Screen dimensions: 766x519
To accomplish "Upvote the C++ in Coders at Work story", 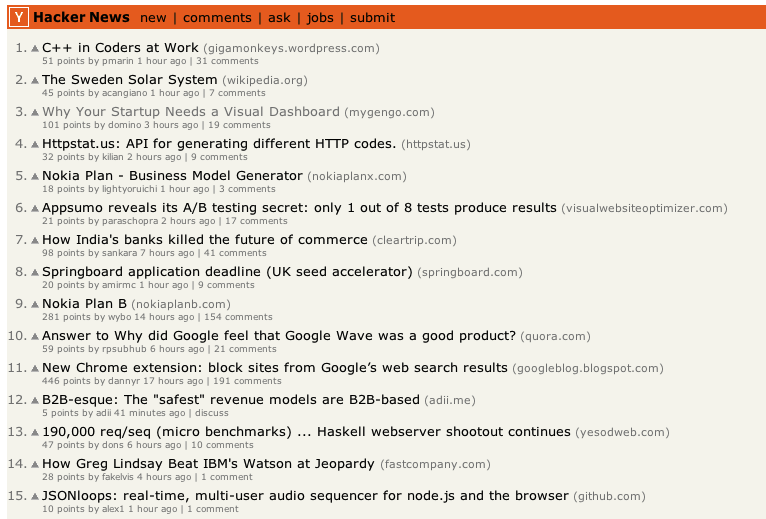I will click(35, 48).
